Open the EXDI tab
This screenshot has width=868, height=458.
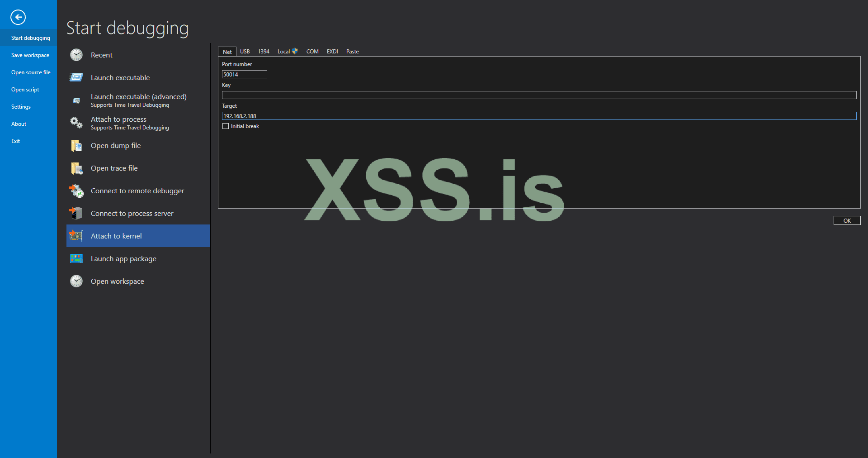pos(332,52)
